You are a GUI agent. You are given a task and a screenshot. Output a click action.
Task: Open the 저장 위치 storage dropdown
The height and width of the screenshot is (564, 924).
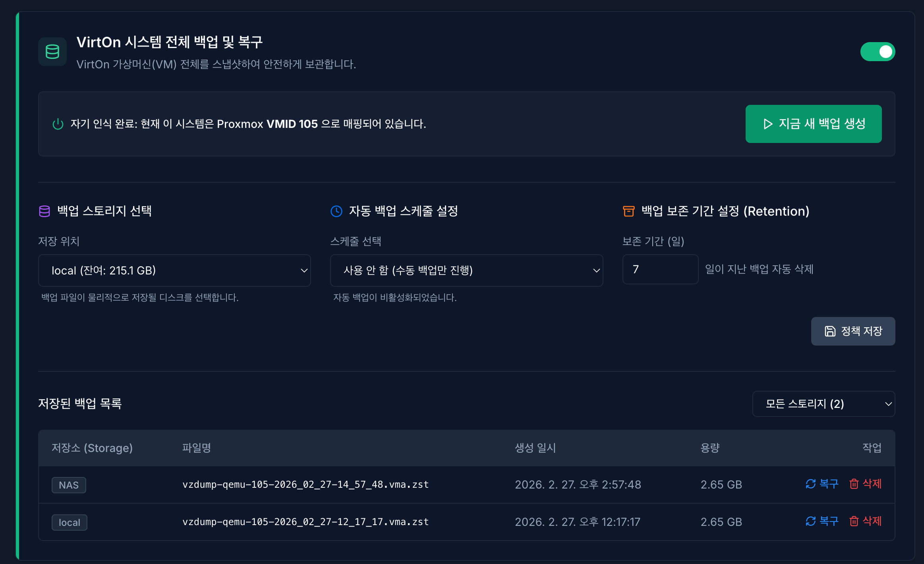[x=174, y=270]
